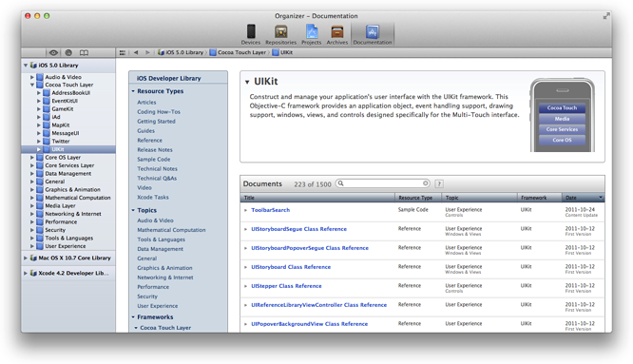Select AddressBookUI in the sidebar

pyautogui.click(x=71, y=93)
